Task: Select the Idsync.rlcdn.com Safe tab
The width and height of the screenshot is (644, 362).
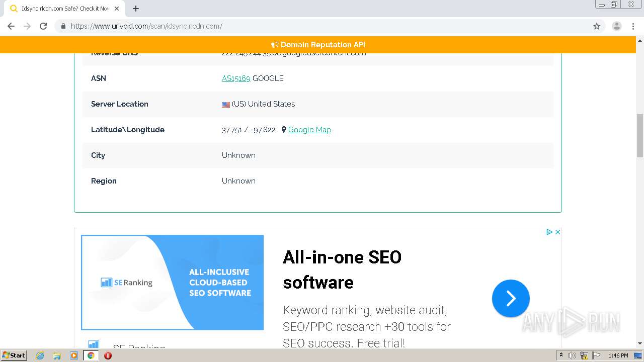Action: coord(65,9)
